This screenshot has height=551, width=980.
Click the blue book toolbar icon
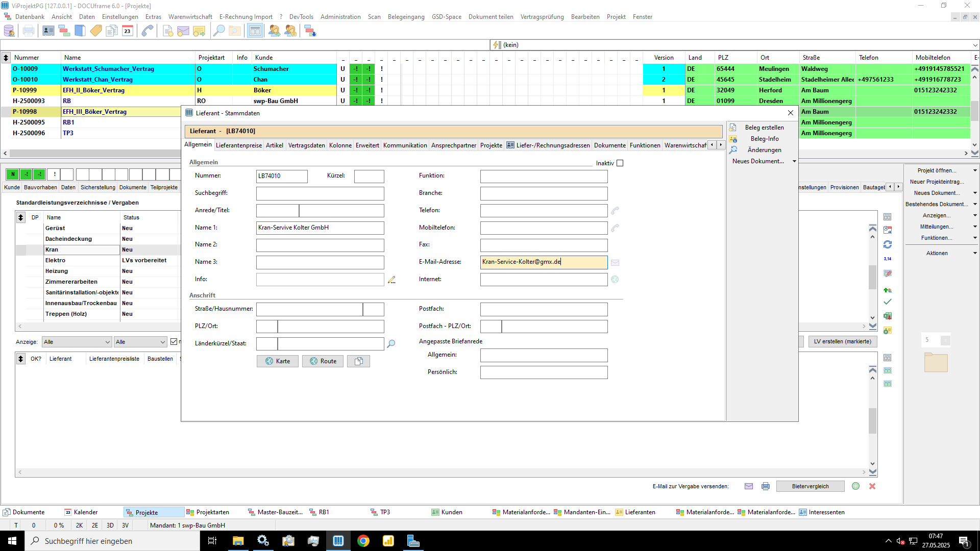click(80, 31)
